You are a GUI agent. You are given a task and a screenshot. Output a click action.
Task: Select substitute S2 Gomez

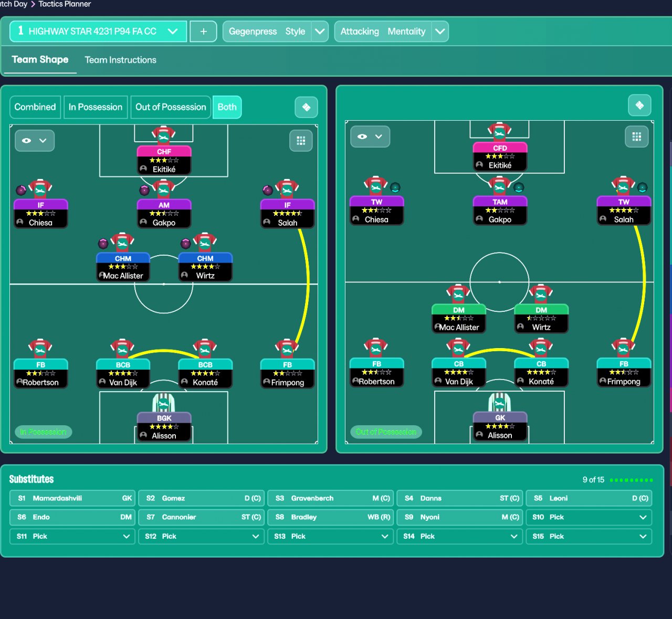click(202, 498)
